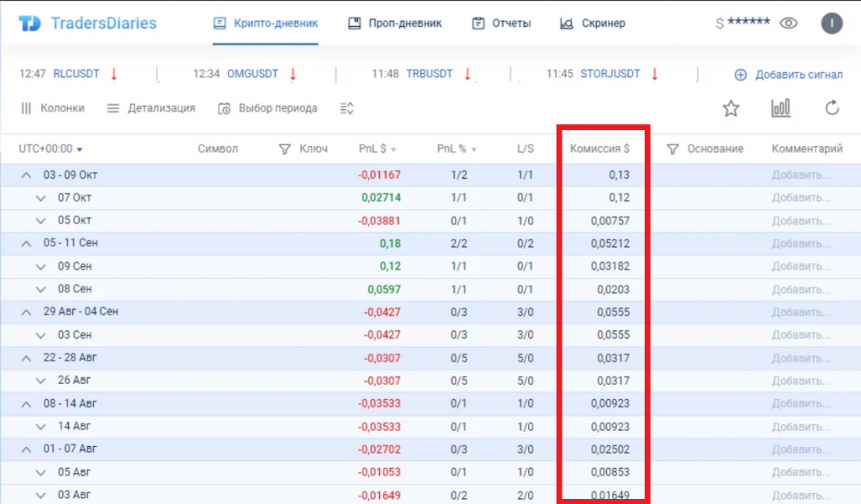
Task: Click the red down arrow beside STORJUSDT
Action: pyautogui.click(x=654, y=74)
